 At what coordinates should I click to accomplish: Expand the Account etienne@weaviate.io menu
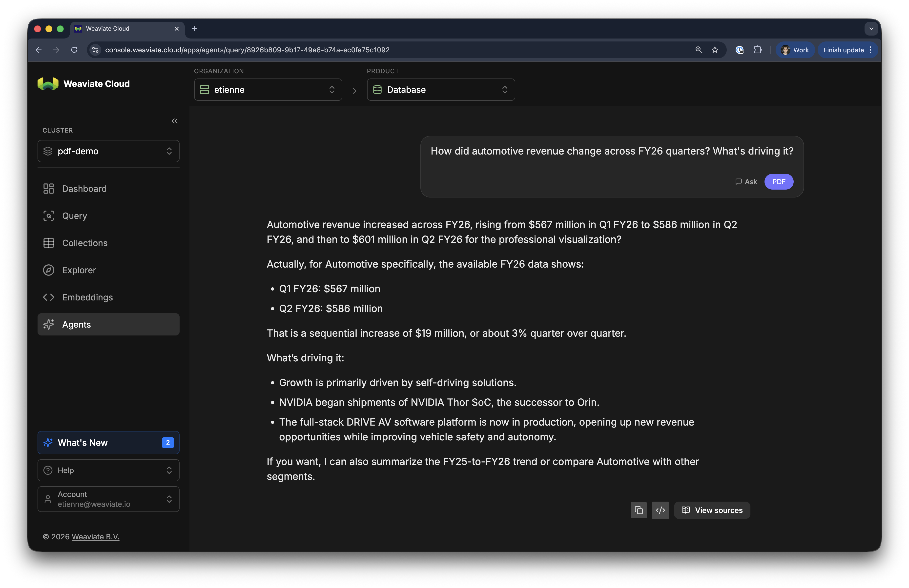coord(108,499)
